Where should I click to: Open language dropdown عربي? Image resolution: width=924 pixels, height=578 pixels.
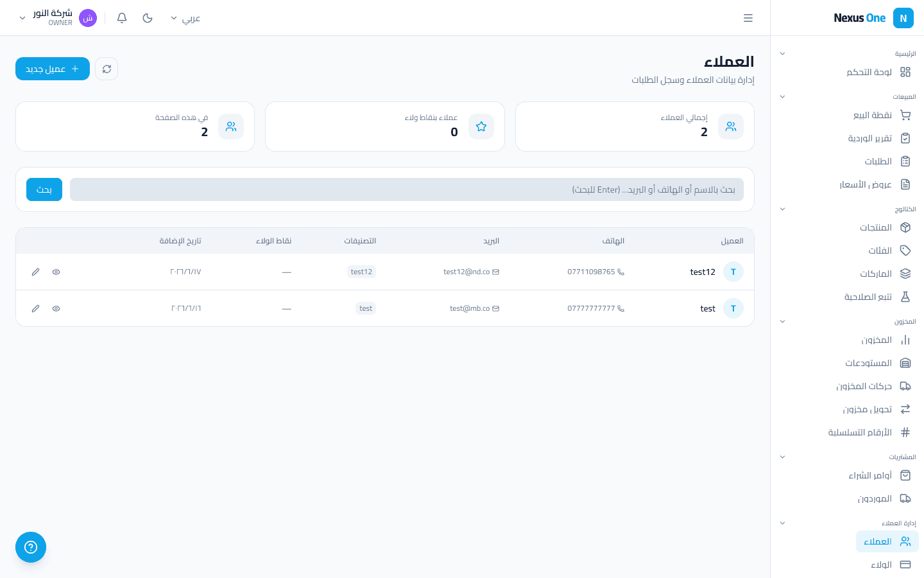[x=185, y=18]
